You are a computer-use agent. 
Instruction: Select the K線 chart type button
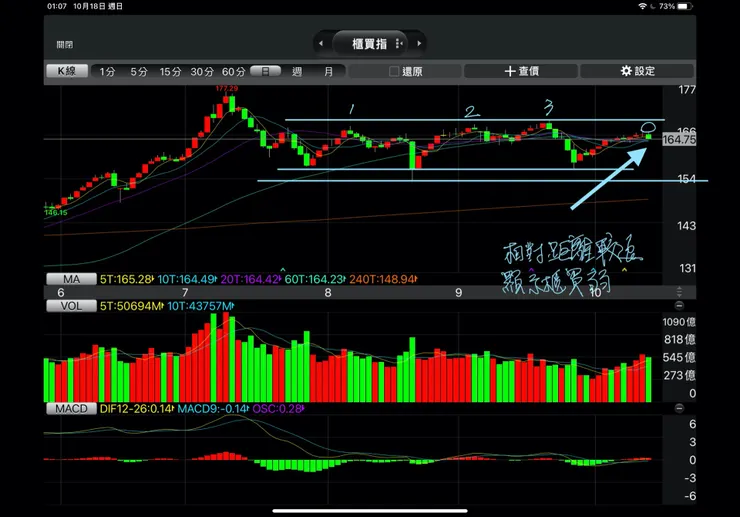click(x=67, y=71)
